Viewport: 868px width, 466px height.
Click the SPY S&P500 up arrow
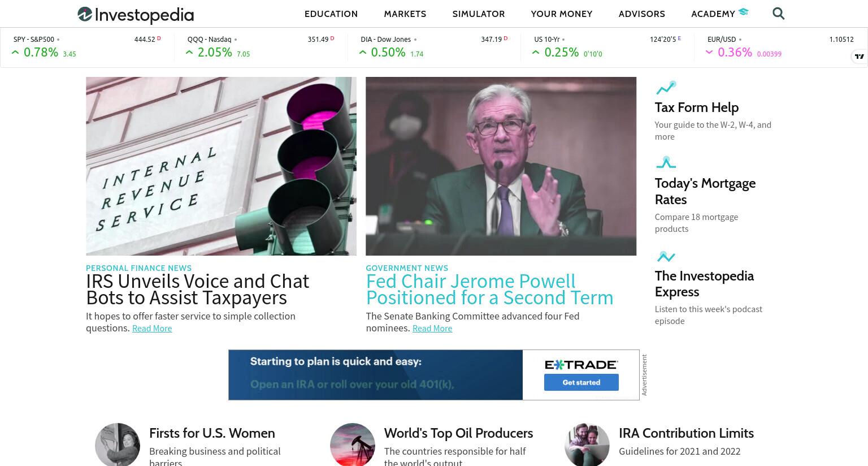click(15, 53)
